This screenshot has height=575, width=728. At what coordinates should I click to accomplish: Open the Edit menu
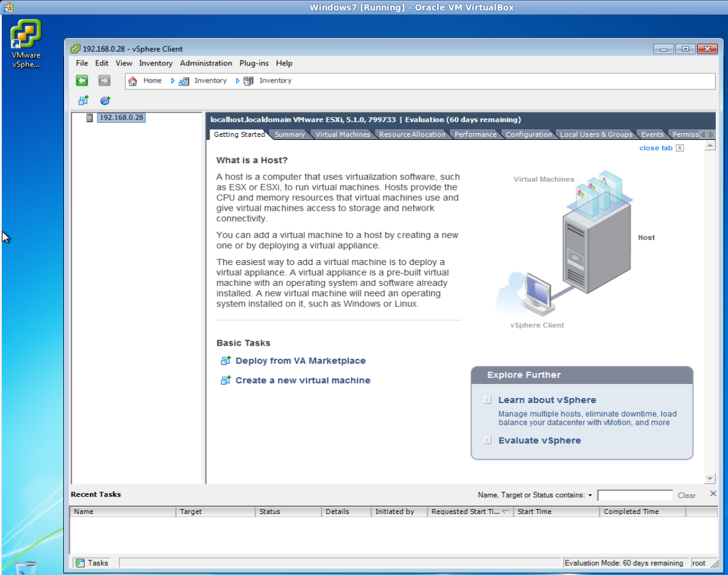tap(102, 63)
